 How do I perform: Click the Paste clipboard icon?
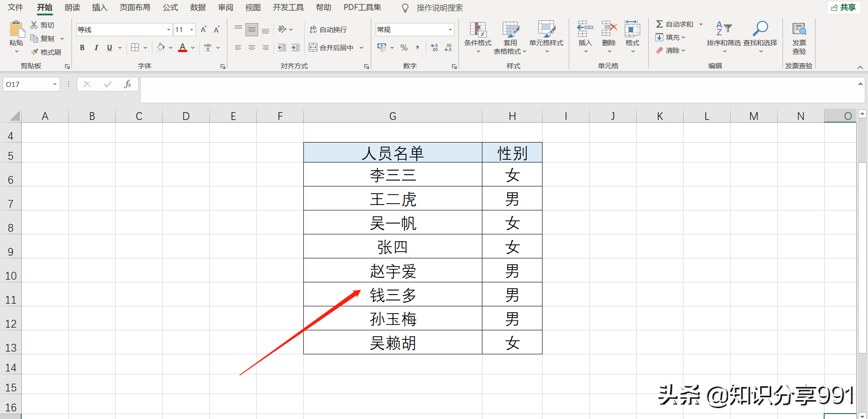point(16,29)
